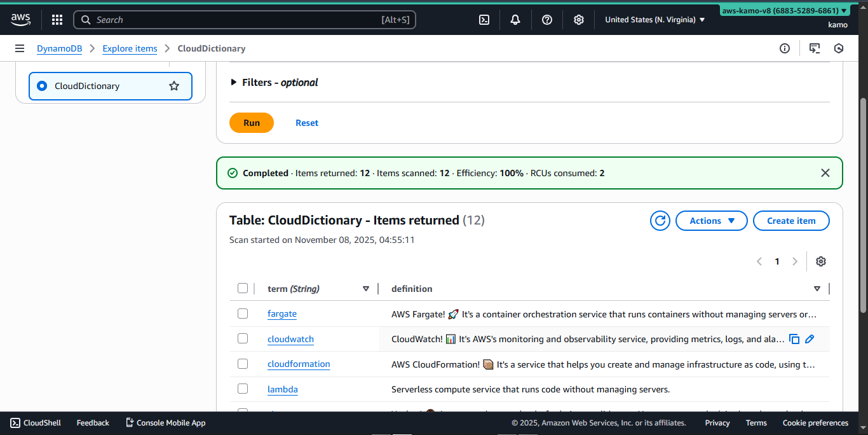868x435 pixels.
Task: Open the United States region selector
Action: [655, 20]
